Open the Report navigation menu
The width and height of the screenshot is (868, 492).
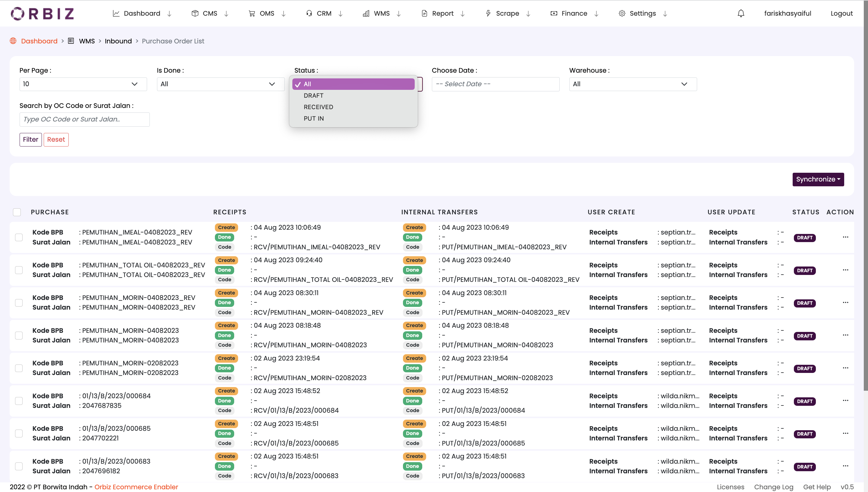click(x=443, y=14)
